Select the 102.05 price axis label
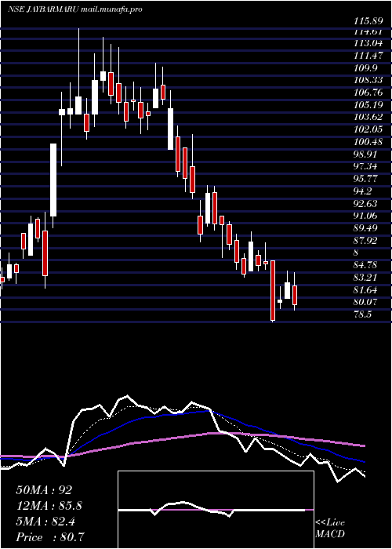 (367, 129)
